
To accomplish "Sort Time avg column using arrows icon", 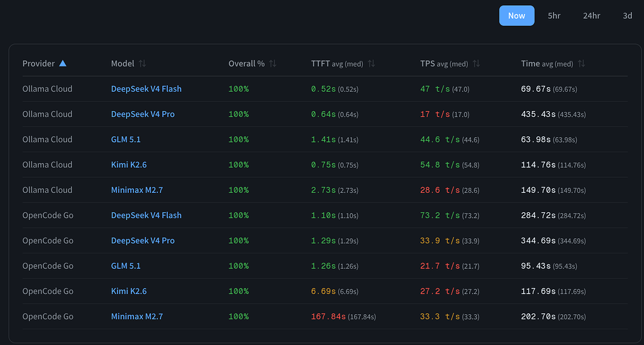I will 581,63.
